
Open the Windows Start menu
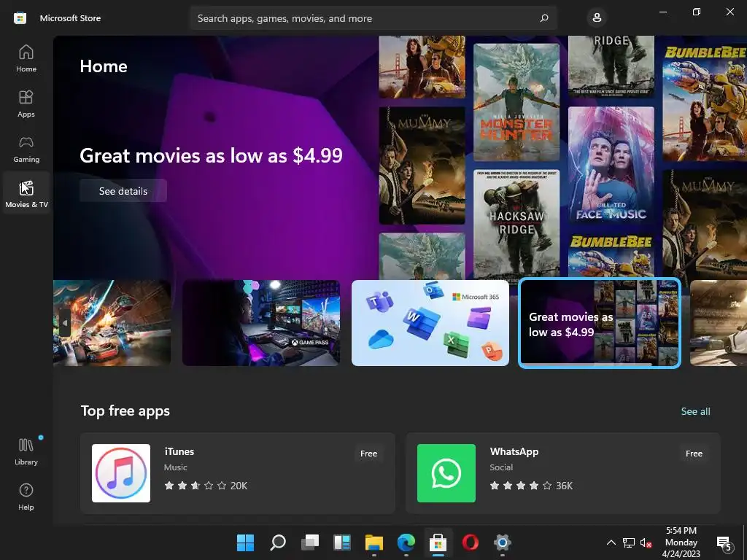coord(245,542)
